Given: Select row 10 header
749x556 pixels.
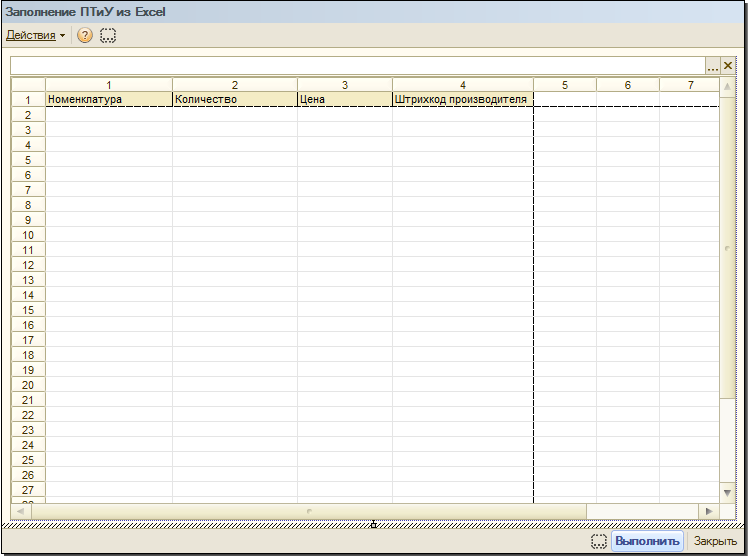Looking at the screenshot, I should click(28, 235).
